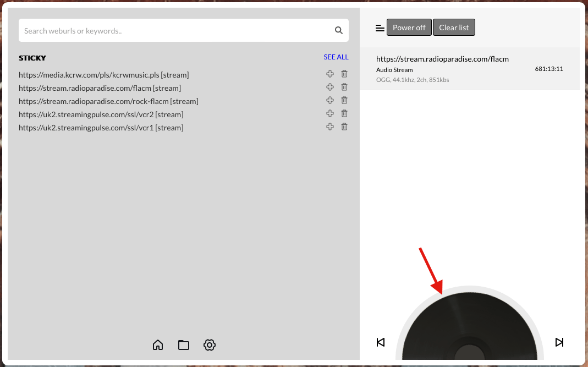
Task: Open the home view icon
Action: (x=158, y=344)
